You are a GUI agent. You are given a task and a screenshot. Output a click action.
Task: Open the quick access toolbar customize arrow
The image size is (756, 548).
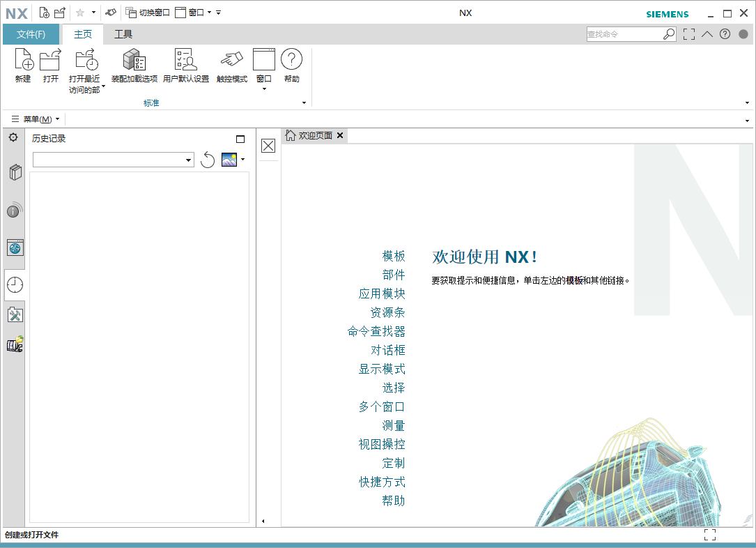218,13
